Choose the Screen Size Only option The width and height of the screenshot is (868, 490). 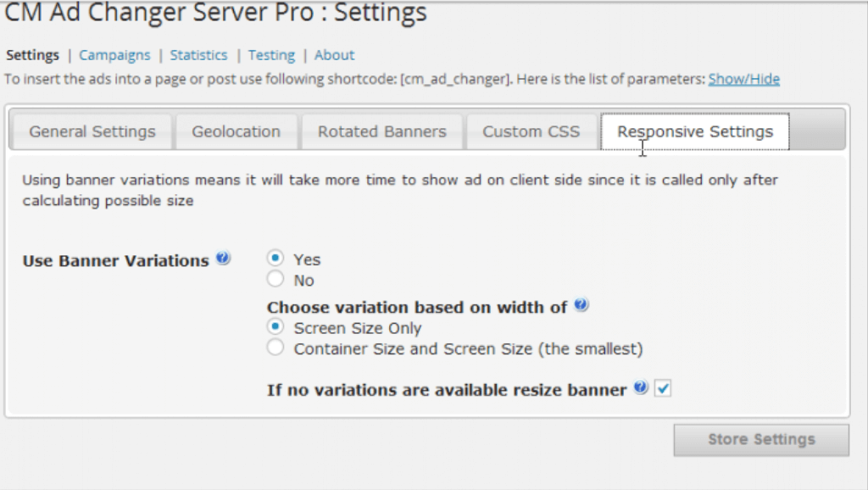point(275,326)
